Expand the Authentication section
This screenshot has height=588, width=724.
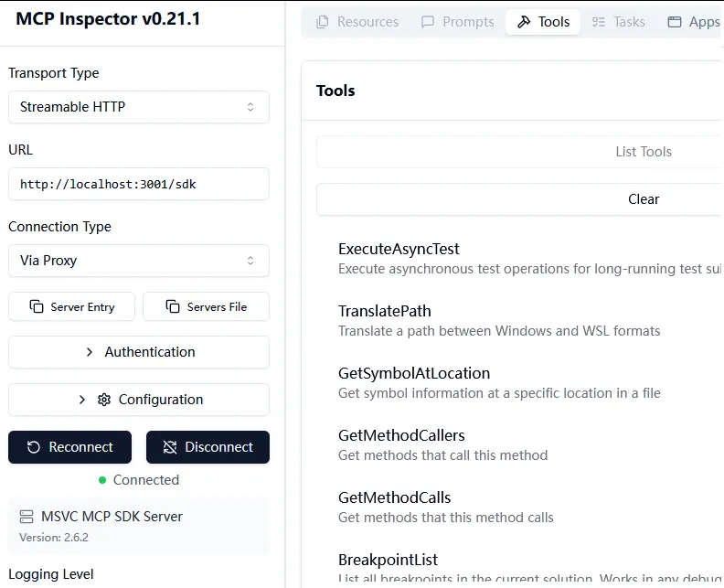click(x=139, y=352)
